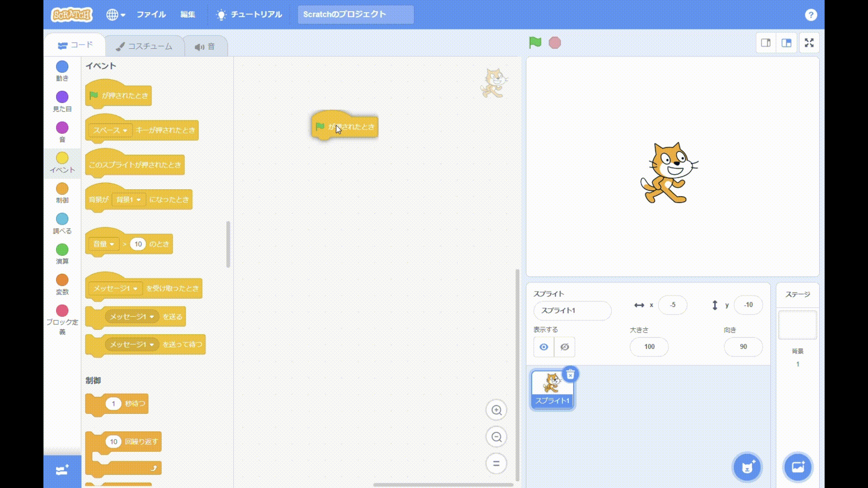This screenshot has height=488, width=868.
Task: Open the スペース key dropdown in the event block
Action: (110, 130)
